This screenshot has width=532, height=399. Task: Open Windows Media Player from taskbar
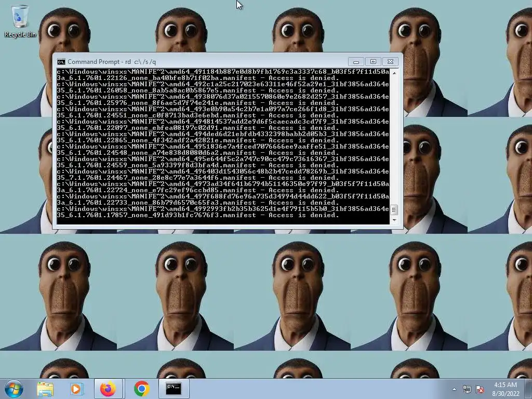pos(76,389)
